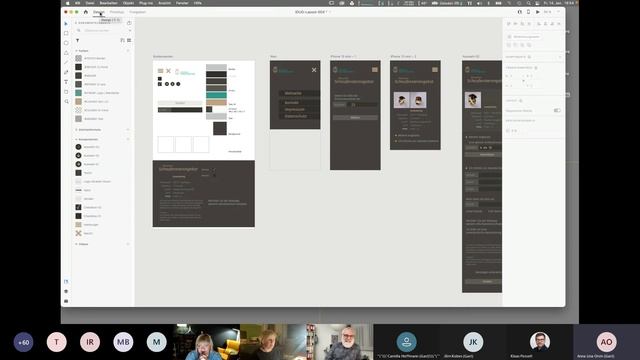Click the IR participant avatar
Screen dimensions: 640x360
pos(90,342)
